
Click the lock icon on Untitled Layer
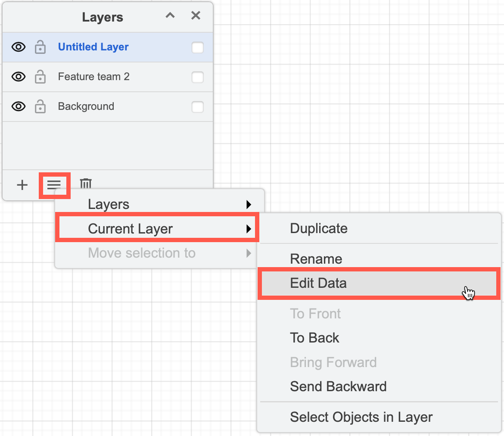click(40, 47)
